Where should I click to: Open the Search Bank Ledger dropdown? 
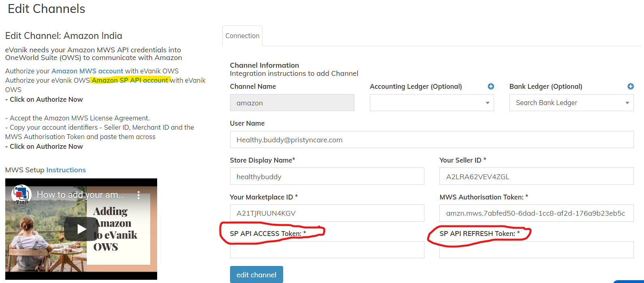point(571,103)
